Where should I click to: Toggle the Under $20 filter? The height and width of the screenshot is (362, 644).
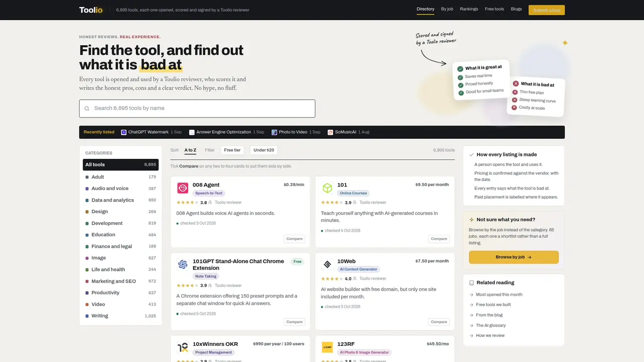[264, 150]
